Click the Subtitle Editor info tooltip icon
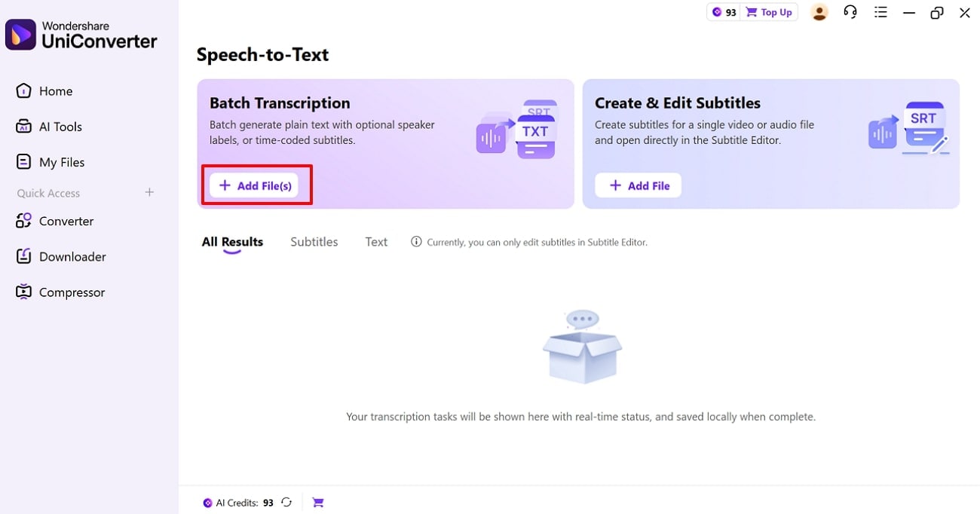 tap(416, 242)
